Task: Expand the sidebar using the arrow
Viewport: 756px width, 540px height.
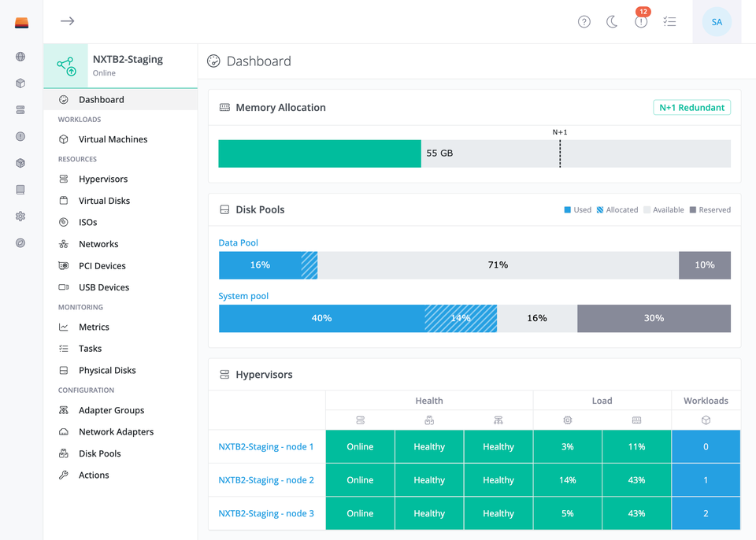Action: (68, 20)
